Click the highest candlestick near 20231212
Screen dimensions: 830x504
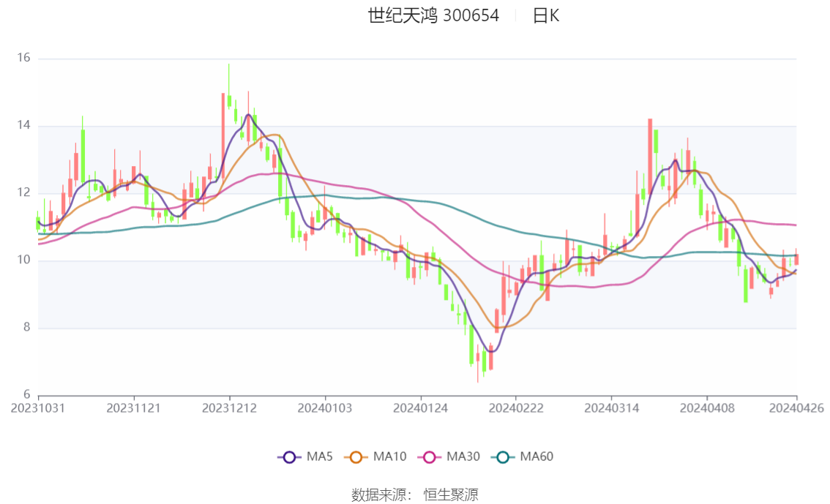point(229,87)
